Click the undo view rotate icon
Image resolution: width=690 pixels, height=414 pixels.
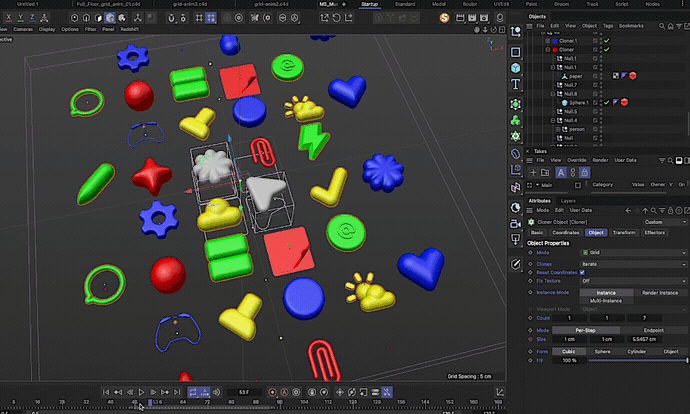(336, 18)
